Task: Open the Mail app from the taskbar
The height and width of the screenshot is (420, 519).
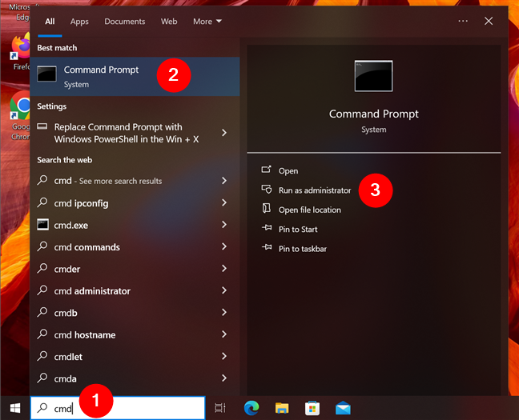Action: point(343,408)
